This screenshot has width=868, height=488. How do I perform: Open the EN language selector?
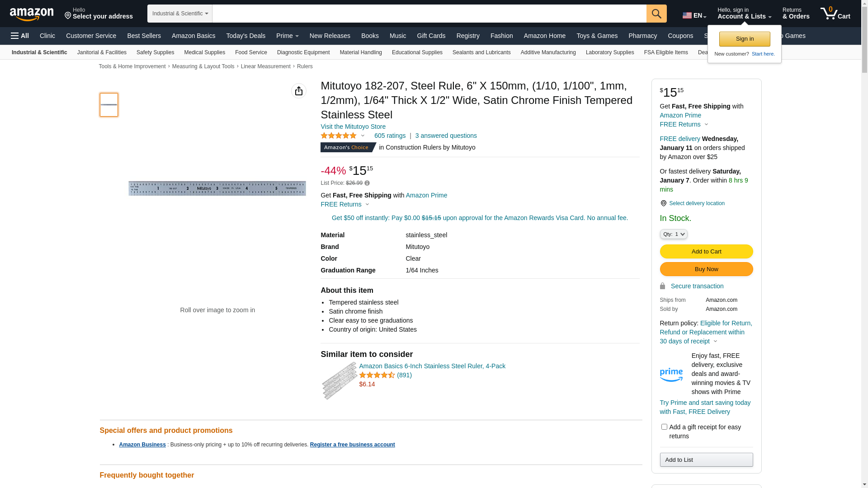tap(694, 15)
